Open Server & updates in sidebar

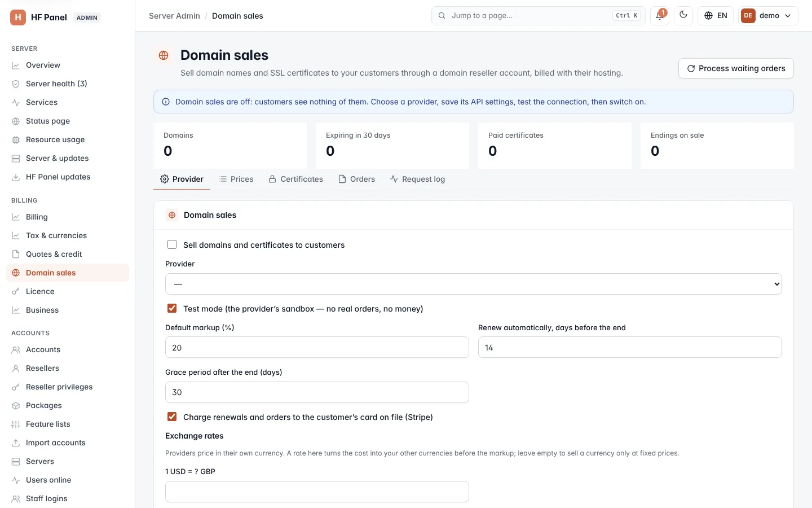[x=68, y=158]
